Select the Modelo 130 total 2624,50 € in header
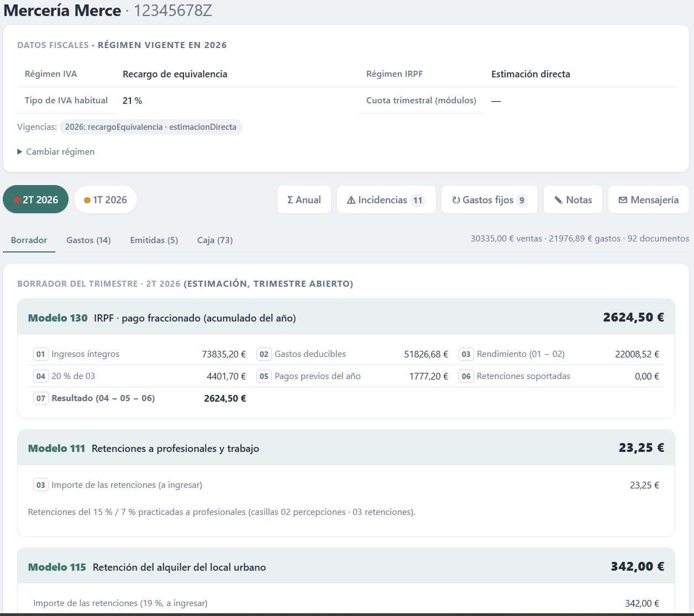694x616 pixels. tap(633, 317)
